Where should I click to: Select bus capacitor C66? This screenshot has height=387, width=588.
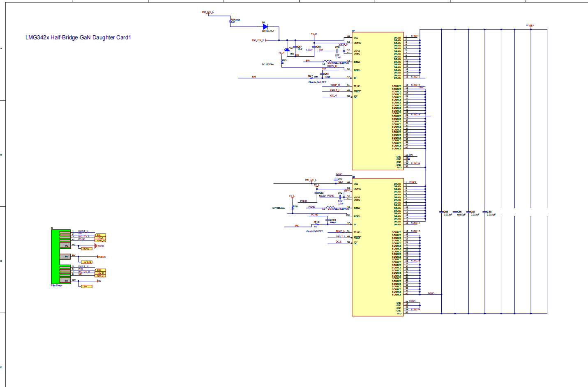455,212
